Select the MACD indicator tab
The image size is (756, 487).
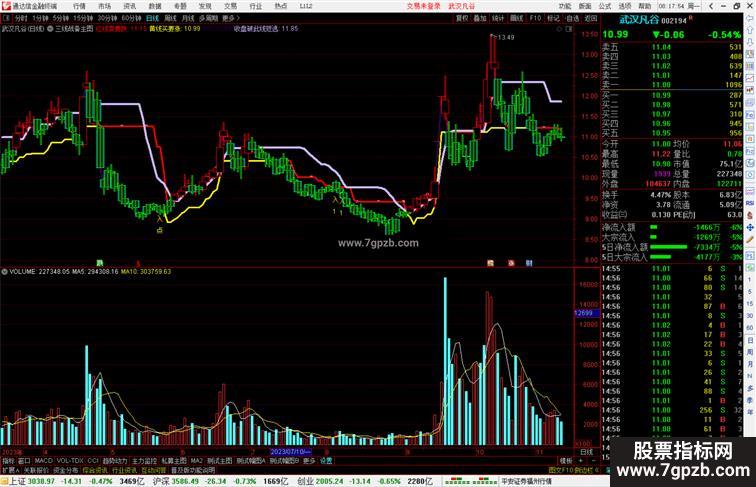43,461
